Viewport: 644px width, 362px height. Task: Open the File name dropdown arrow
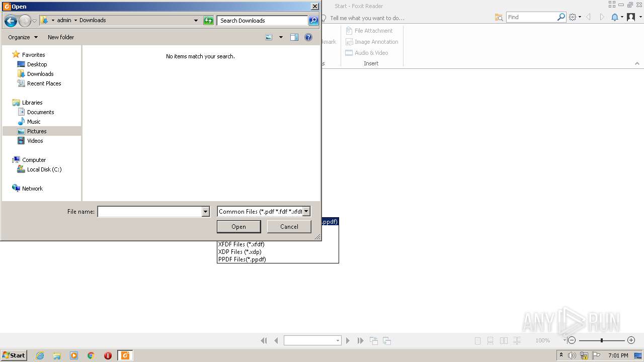[205, 212]
